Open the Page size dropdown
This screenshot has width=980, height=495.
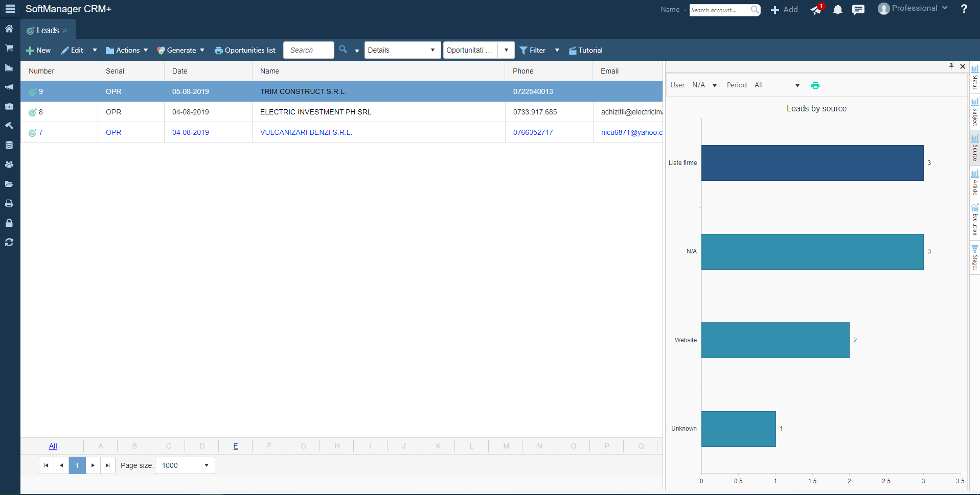(185, 465)
